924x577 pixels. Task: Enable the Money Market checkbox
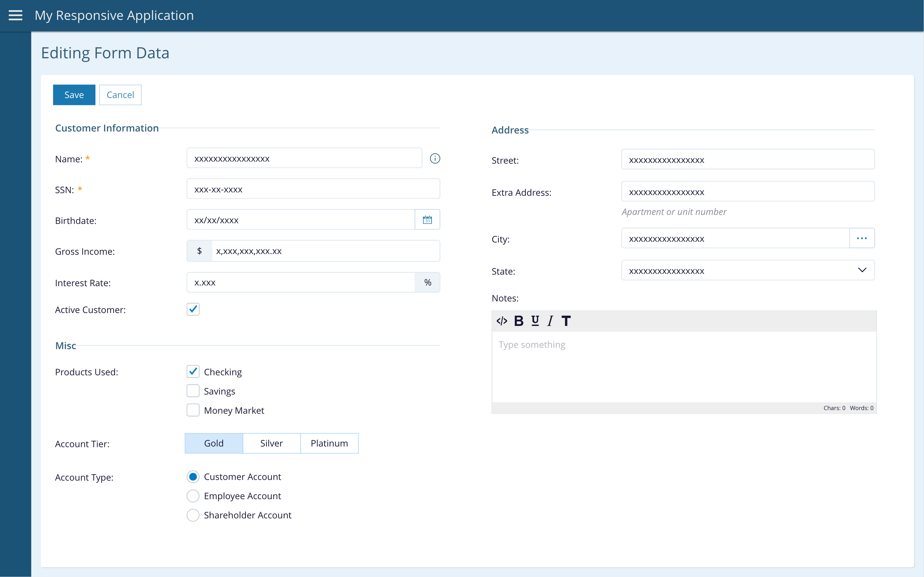[193, 410]
